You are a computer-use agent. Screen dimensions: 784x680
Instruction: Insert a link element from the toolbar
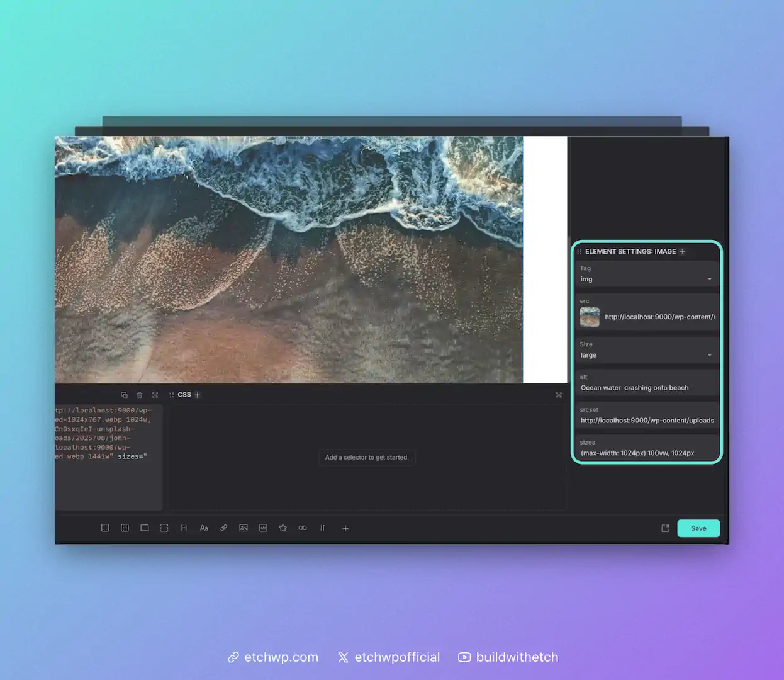click(x=223, y=528)
